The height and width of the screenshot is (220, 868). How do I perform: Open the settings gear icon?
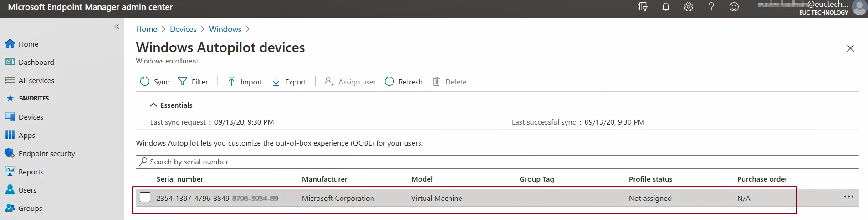coord(689,7)
